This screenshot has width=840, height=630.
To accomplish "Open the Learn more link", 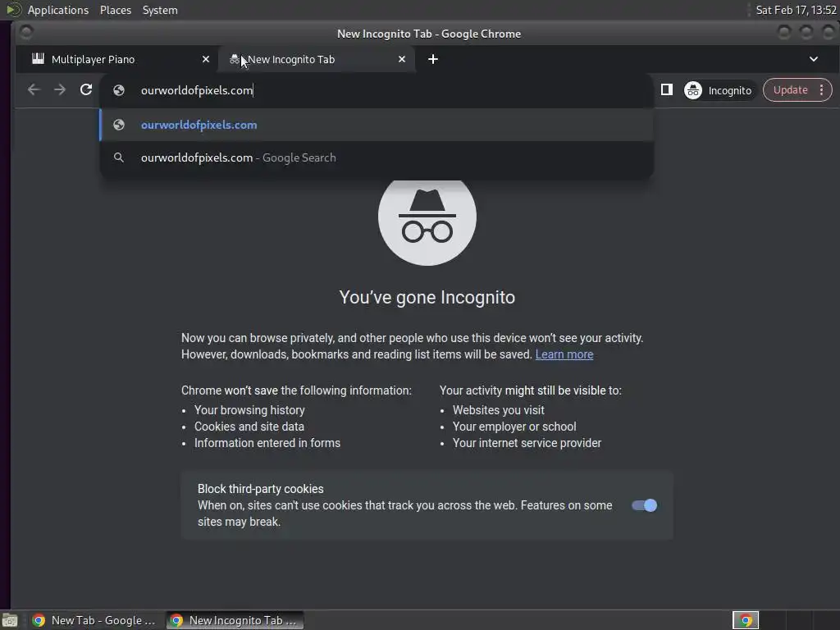I will (564, 354).
